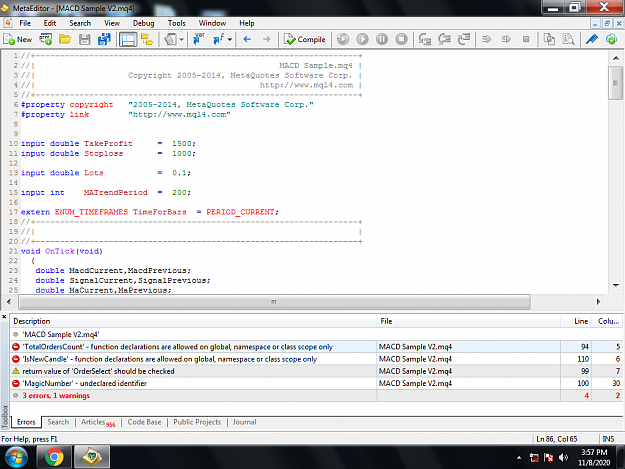Click the '3 errors, 1 warnings' summary row
Screen dimensions: 625x469
click(316, 396)
